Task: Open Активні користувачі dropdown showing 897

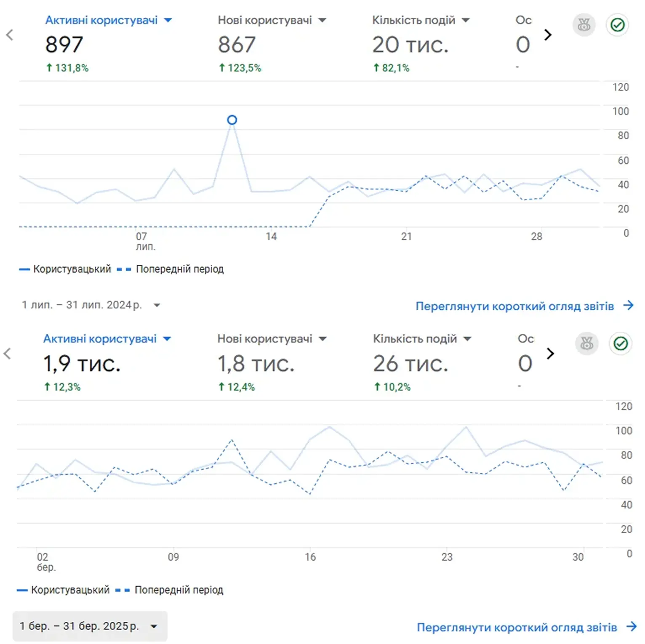Action: (x=168, y=20)
